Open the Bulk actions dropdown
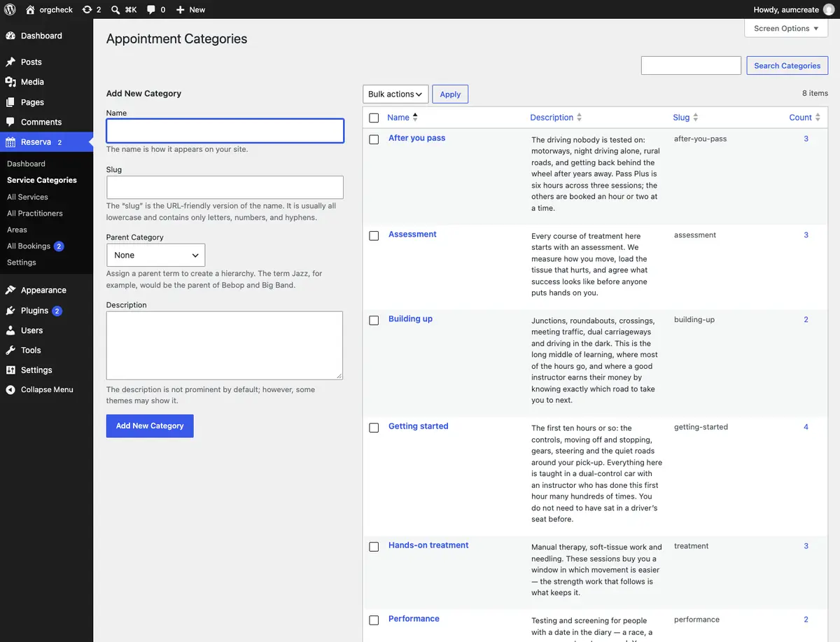840x642 pixels. click(x=395, y=94)
